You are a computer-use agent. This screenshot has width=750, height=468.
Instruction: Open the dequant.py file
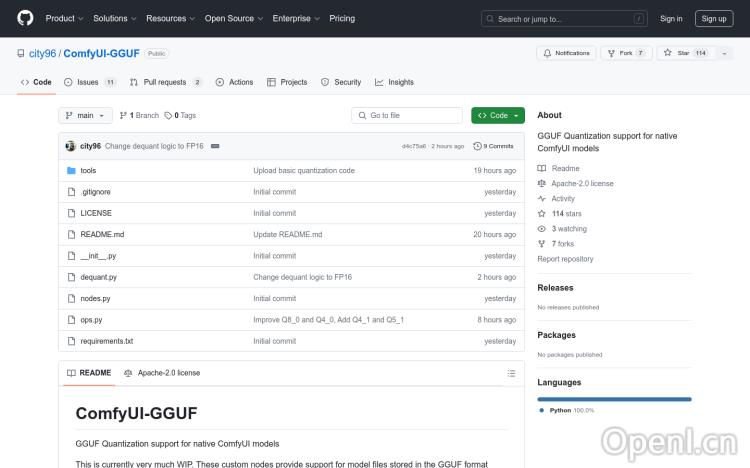tap(98, 277)
